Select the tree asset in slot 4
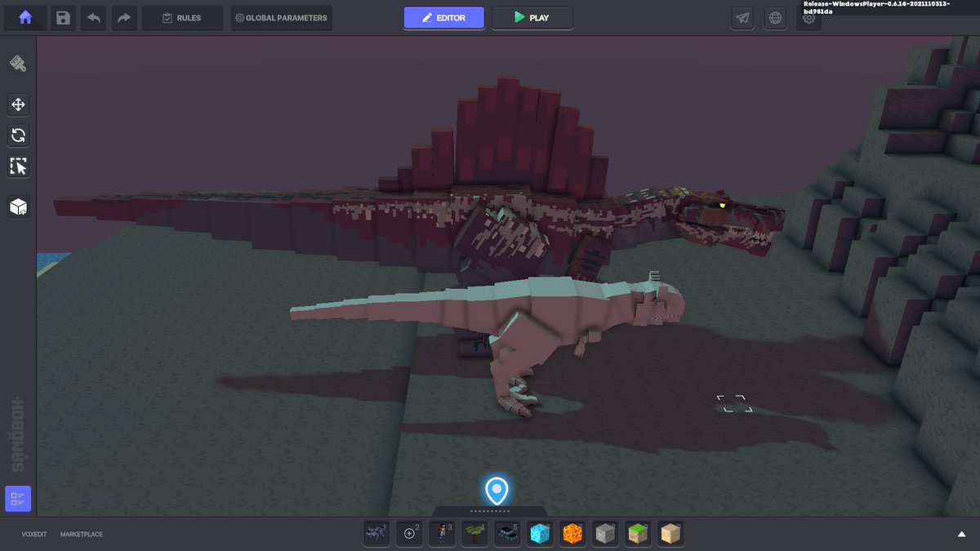The height and width of the screenshot is (551, 980). pos(474,534)
